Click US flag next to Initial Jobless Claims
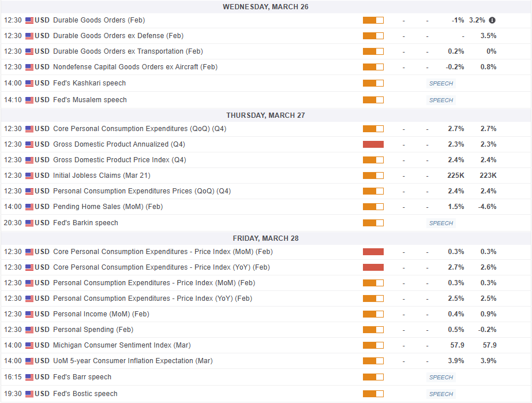 pos(29,176)
